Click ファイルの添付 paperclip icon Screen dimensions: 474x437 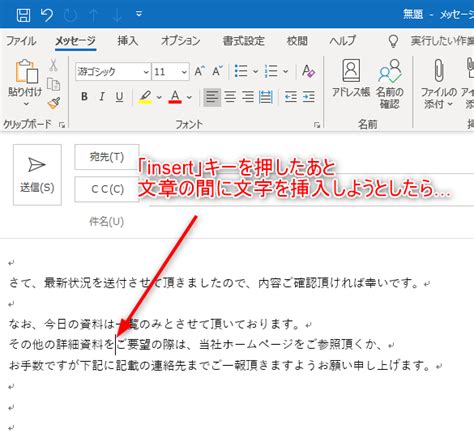tap(439, 84)
